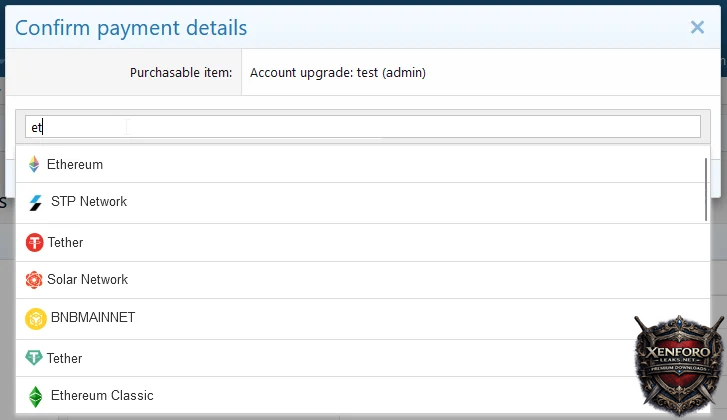
Task: Select the Solar Network list entry
Action: click(x=88, y=280)
